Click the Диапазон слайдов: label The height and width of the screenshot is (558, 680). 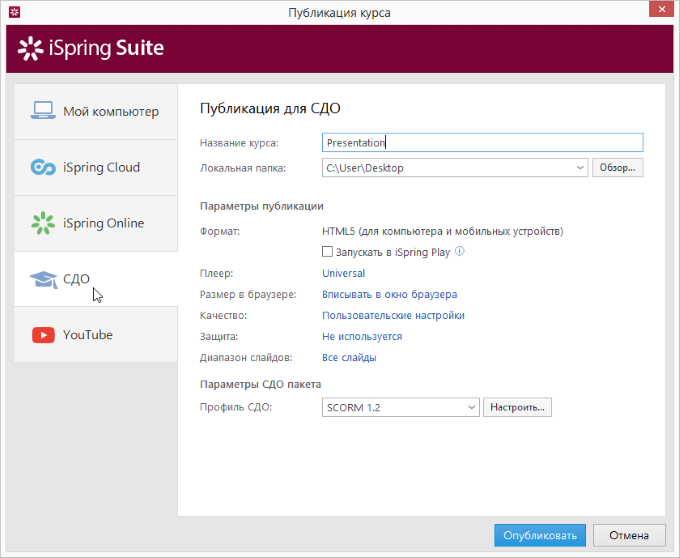(x=246, y=358)
